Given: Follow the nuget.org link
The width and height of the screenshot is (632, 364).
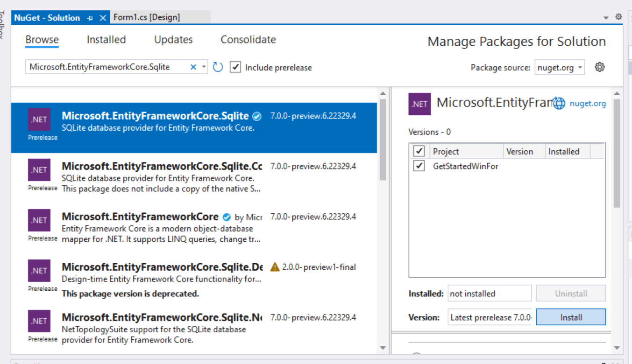Looking at the screenshot, I should pos(588,103).
